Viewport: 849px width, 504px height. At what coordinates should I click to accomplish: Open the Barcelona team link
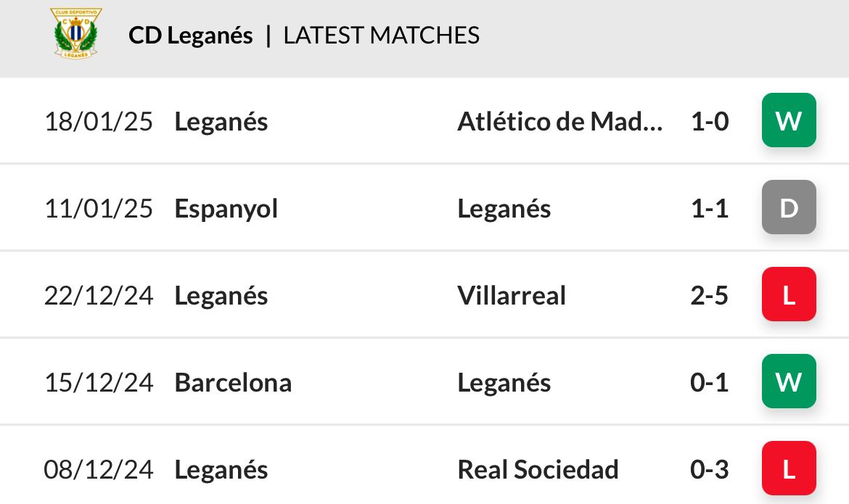(233, 383)
